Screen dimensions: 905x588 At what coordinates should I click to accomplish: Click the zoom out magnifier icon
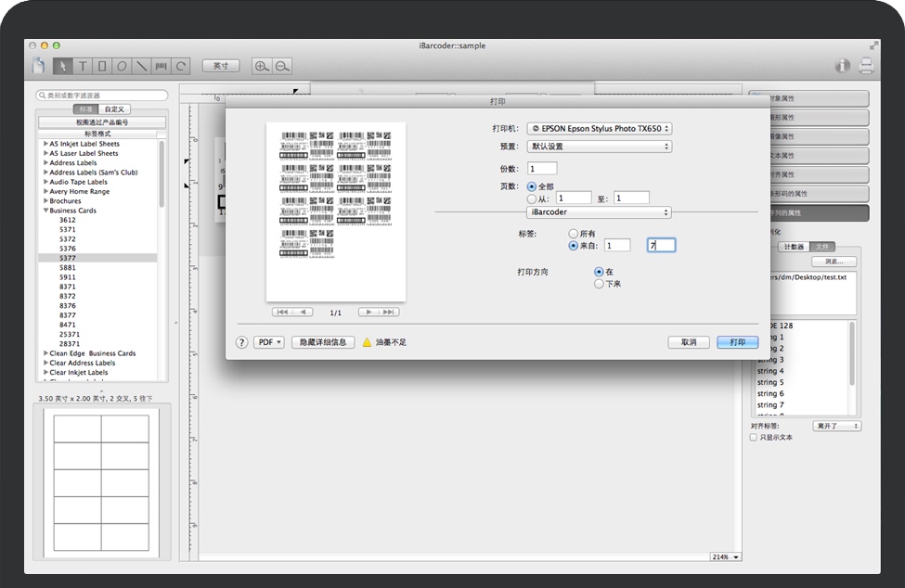click(x=282, y=66)
